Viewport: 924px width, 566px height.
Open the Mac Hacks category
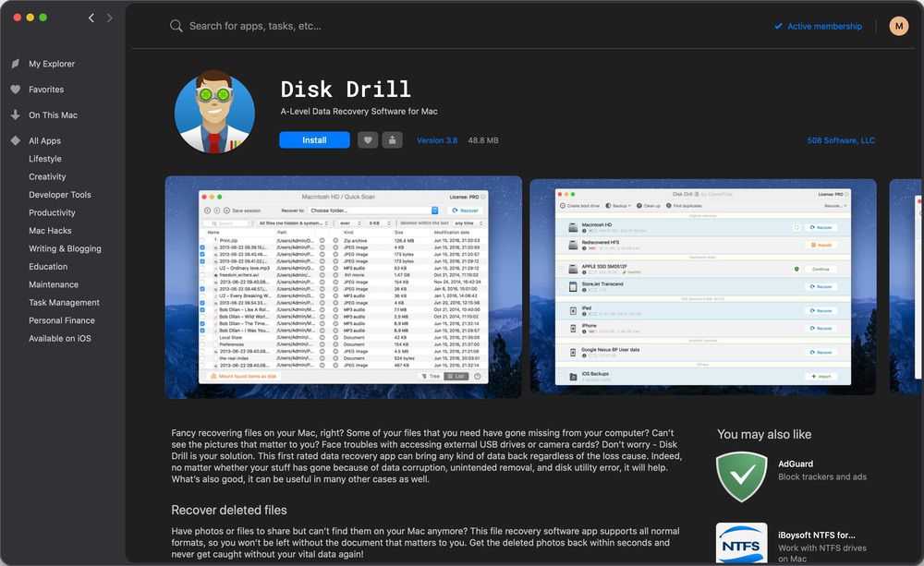50,230
